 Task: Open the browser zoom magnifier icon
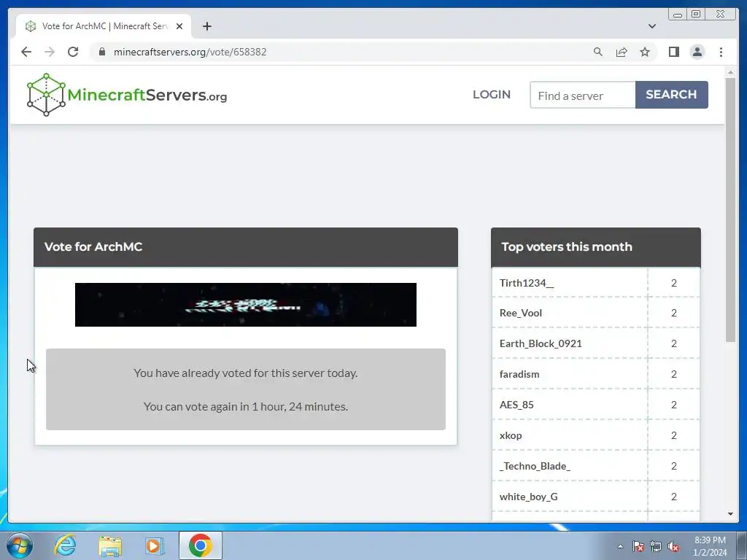598,52
